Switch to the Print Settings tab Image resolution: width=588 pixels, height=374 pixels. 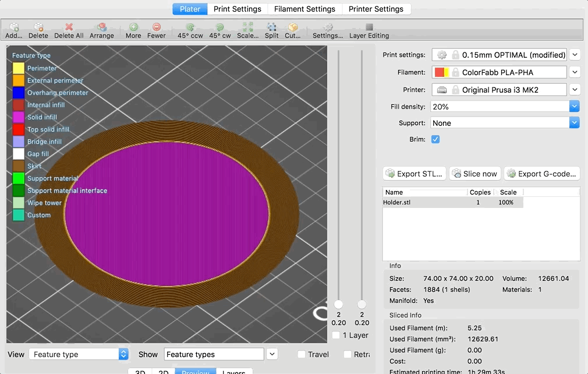(237, 9)
